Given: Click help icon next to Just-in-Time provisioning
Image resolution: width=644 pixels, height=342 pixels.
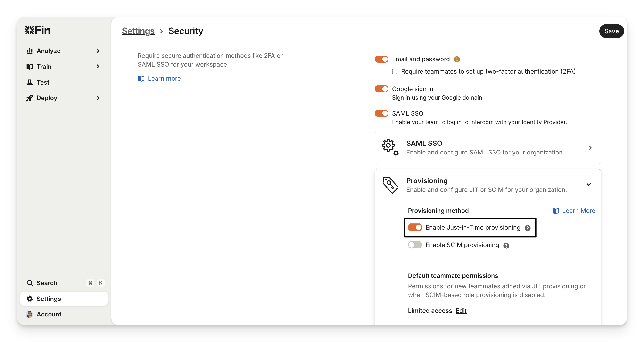Looking at the screenshot, I should [528, 228].
